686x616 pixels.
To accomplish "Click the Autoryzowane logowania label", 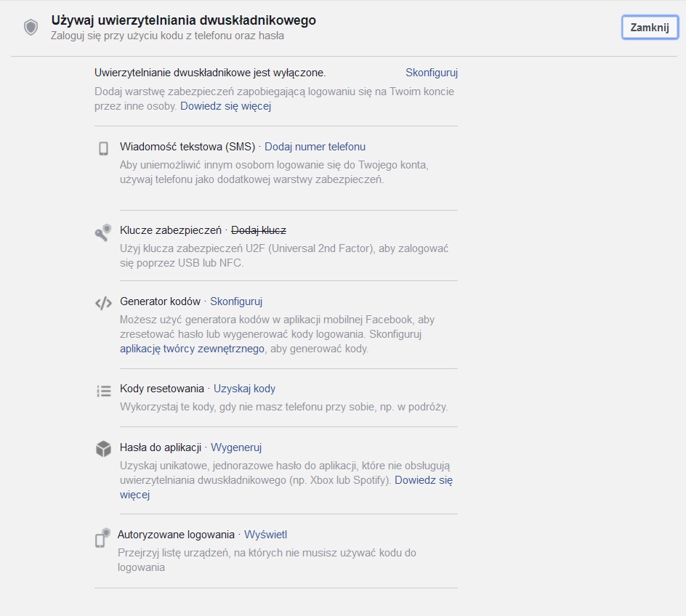I will pyautogui.click(x=176, y=535).
